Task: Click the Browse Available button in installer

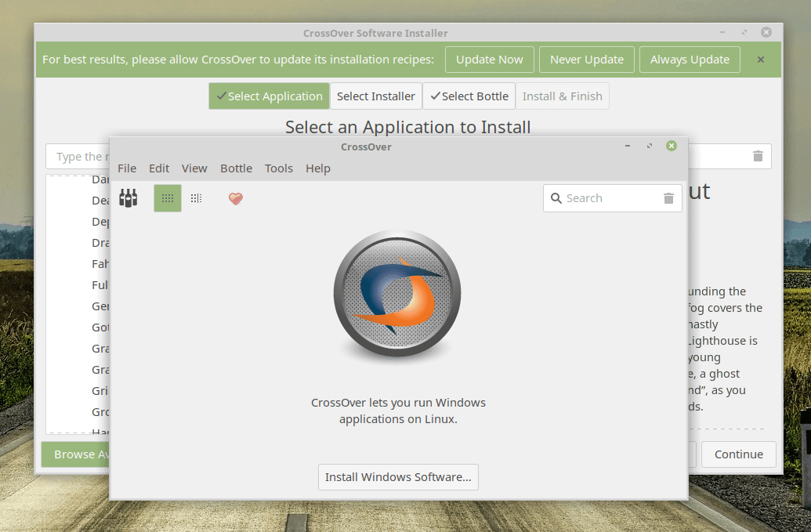Action: tap(75, 454)
